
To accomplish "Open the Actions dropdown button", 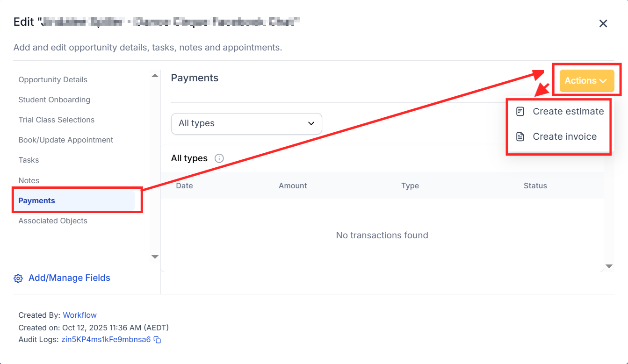I will pyautogui.click(x=586, y=81).
